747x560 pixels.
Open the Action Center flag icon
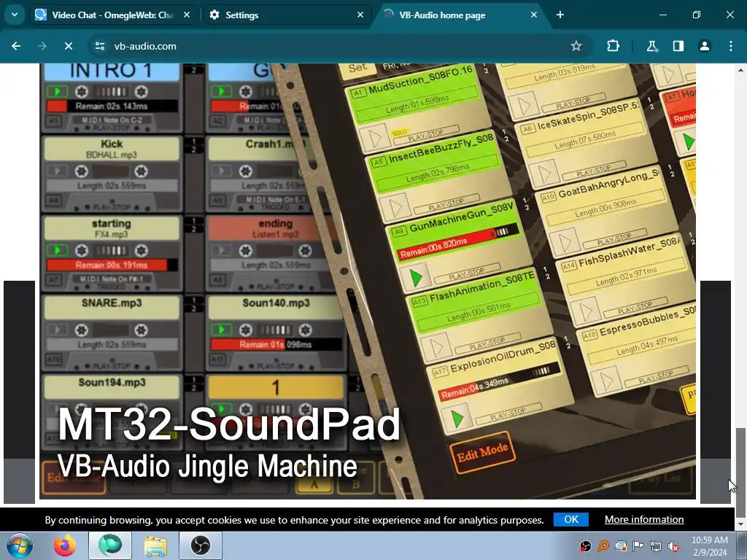638,546
